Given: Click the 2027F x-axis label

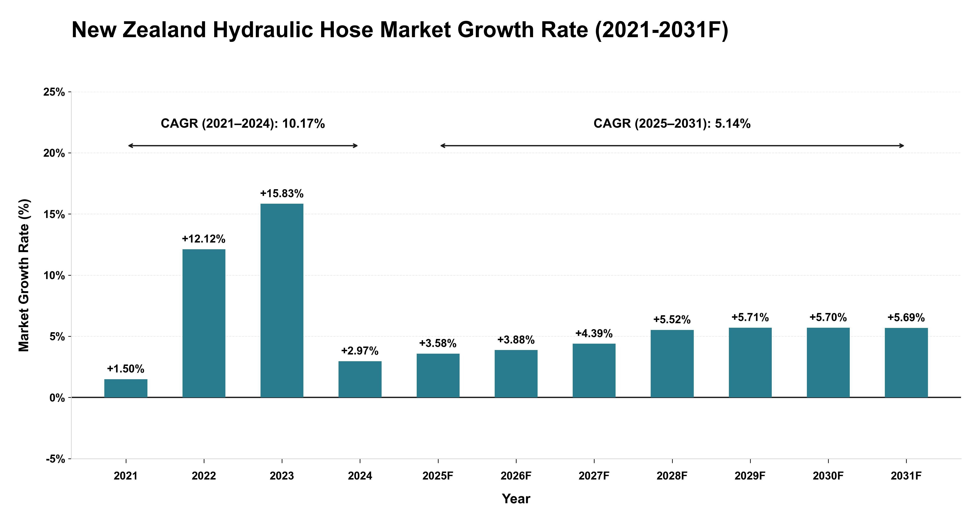Looking at the screenshot, I should click(x=594, y=476).
